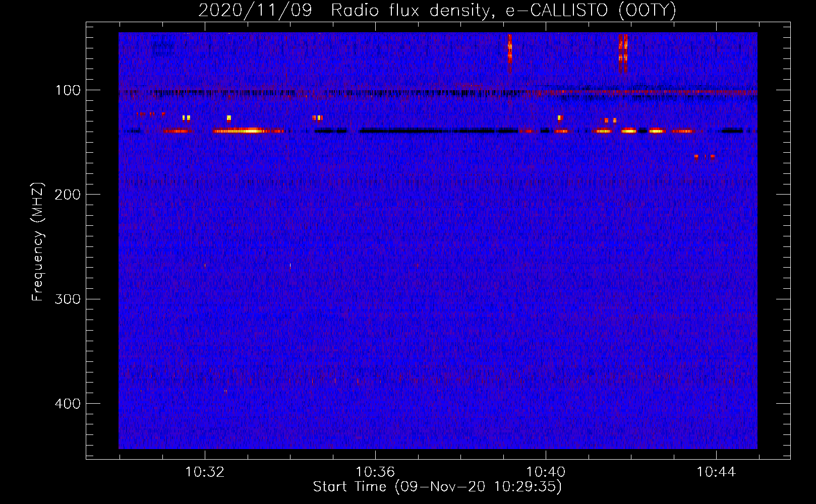Click the 'Frequency (MHZ)' axis label
The image size is (816, 504).
(x=38, y=242)
